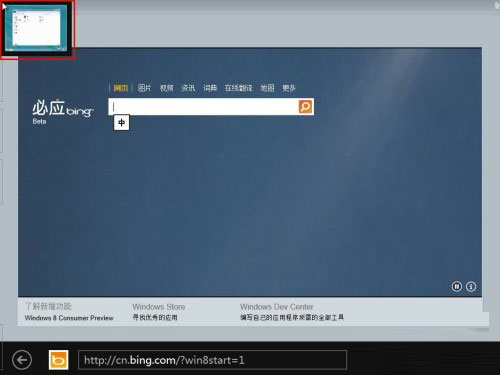Go back with the browser back arrow
The image size is (500, 375).
[22, 360]
